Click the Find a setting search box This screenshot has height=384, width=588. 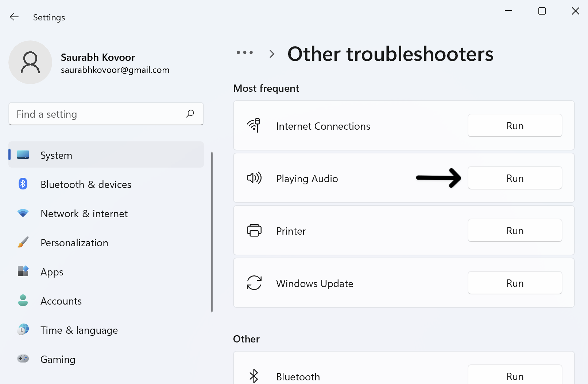[106, 114]
